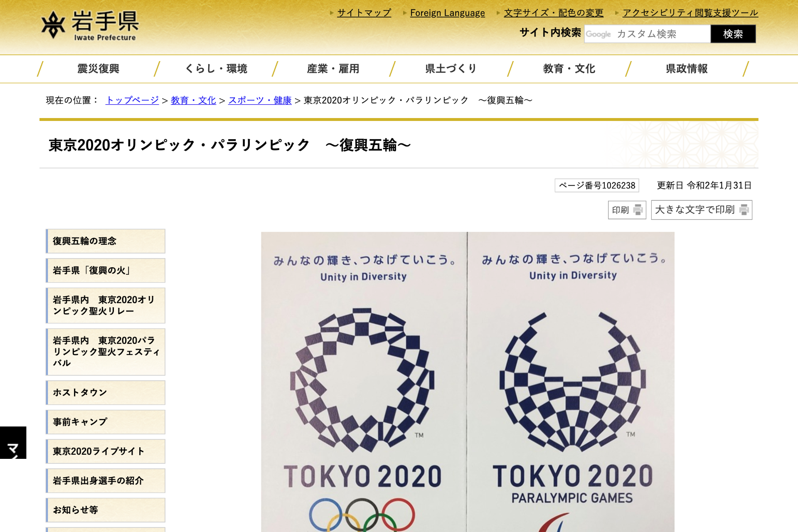The width and height of the screenshot is (798, 532).
Task: Go to トップページ breadcrumb link
Action: [132, 100]
